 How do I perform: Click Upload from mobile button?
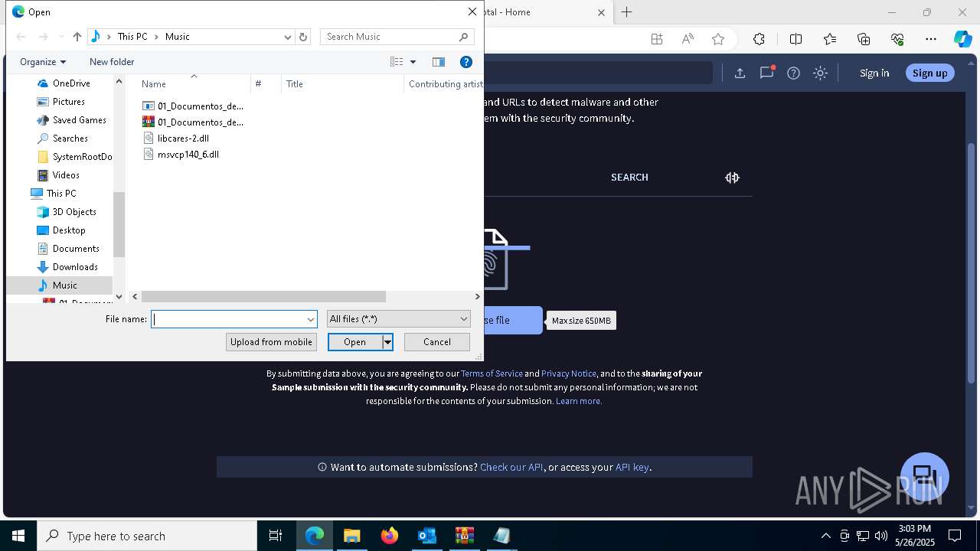pos(271,342)
